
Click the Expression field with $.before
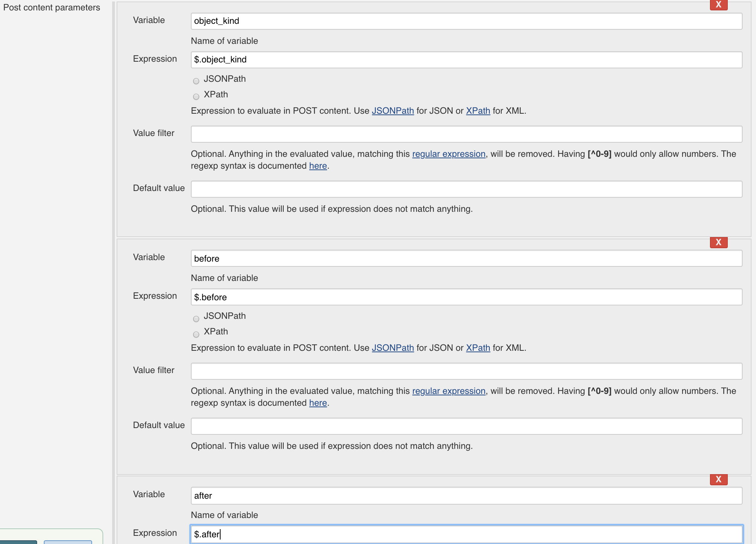point(466,297)
